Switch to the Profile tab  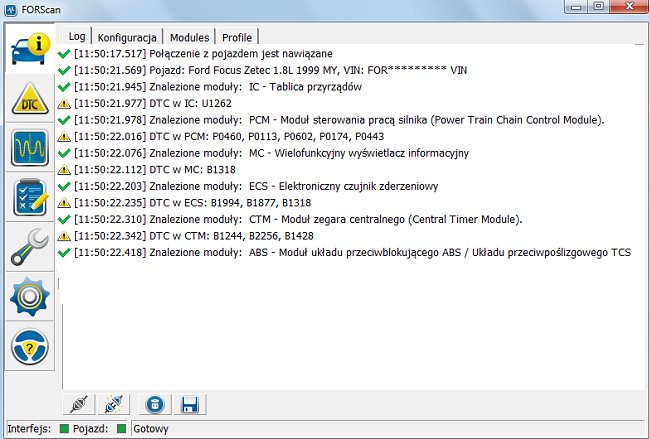pyautogui.click(x=237, y=37)
